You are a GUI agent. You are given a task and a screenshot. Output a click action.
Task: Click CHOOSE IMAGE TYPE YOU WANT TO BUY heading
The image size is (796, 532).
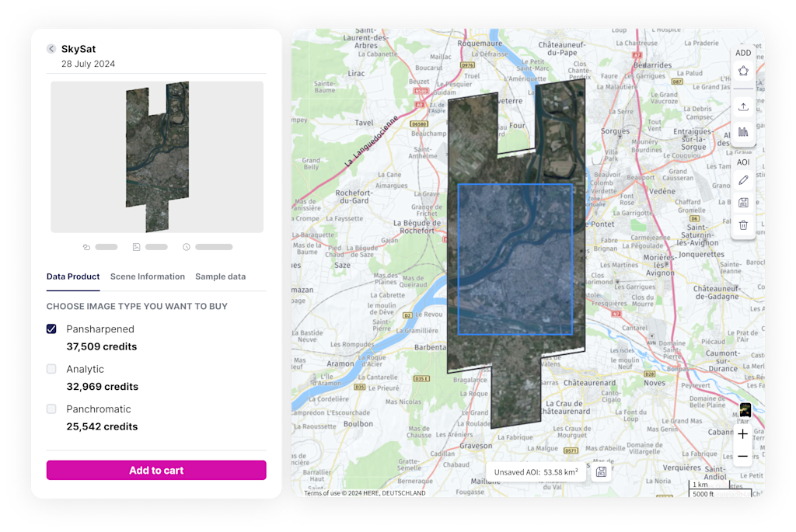pos(137,306)
